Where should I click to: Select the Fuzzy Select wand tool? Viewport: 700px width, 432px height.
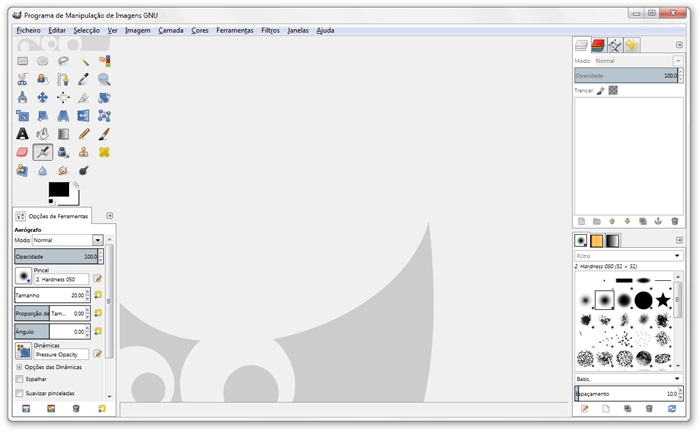[83, 61]
